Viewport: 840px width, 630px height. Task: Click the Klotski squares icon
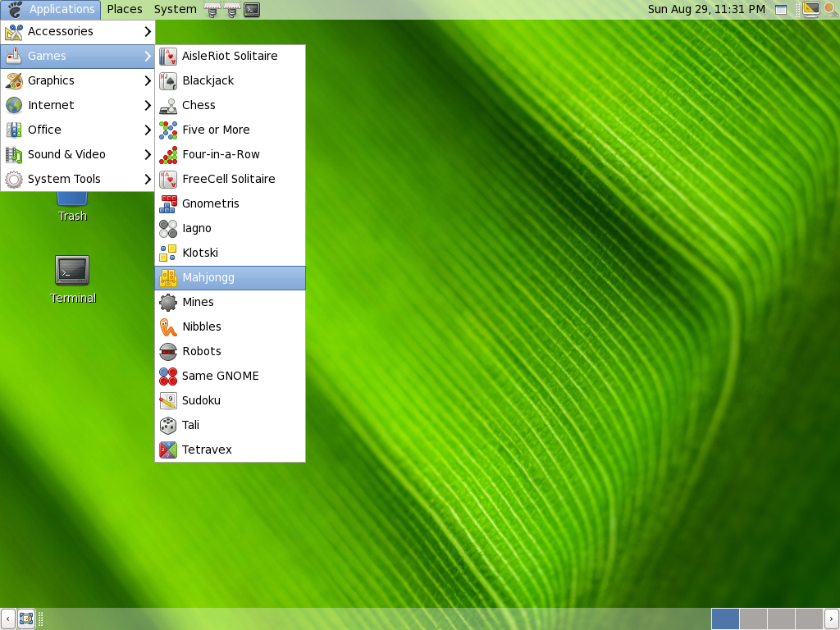coord(168,253)
